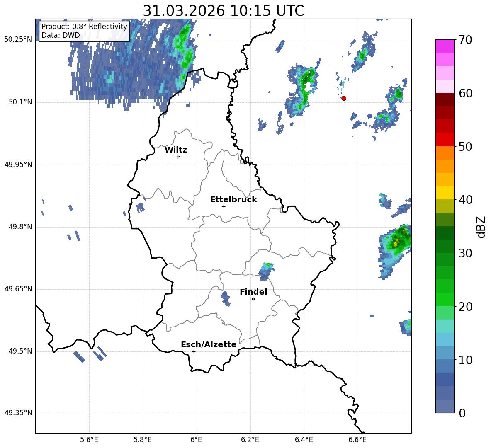491x448 pixels.
Task: Click the 6.6°E longitude label
Action: (x=357, y=440)
